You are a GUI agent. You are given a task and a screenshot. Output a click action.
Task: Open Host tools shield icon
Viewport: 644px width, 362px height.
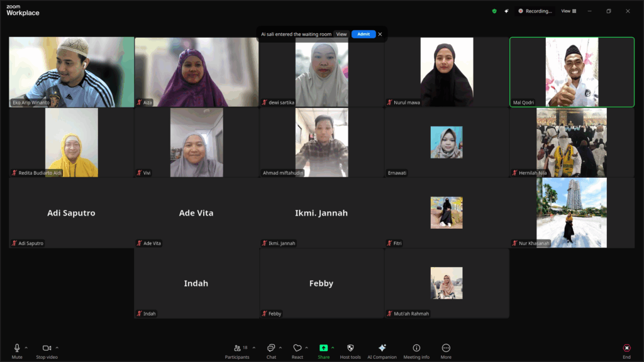[350, 348]
